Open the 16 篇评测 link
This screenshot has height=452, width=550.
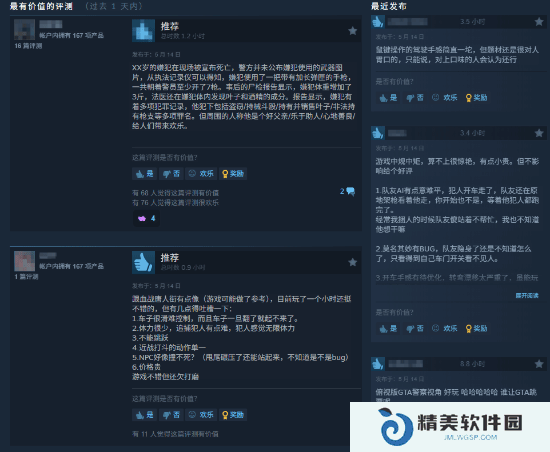pos(28,46)
